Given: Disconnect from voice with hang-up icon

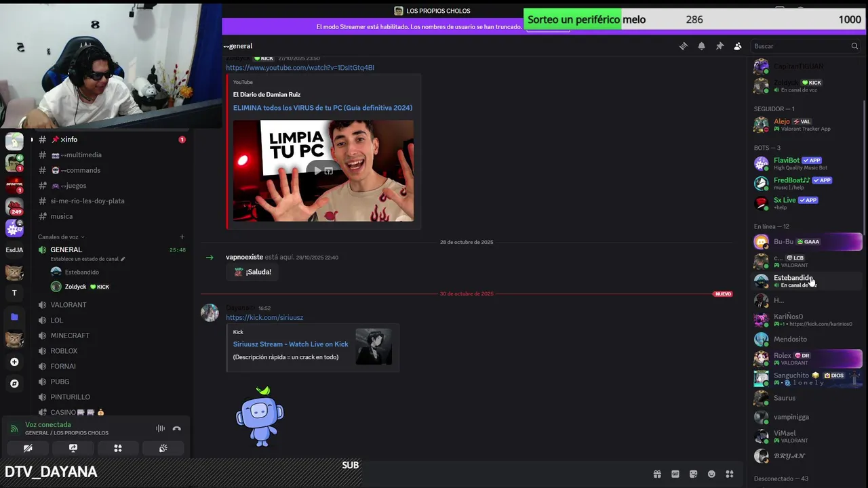Looking at the screenshot, I should (177, 428).
